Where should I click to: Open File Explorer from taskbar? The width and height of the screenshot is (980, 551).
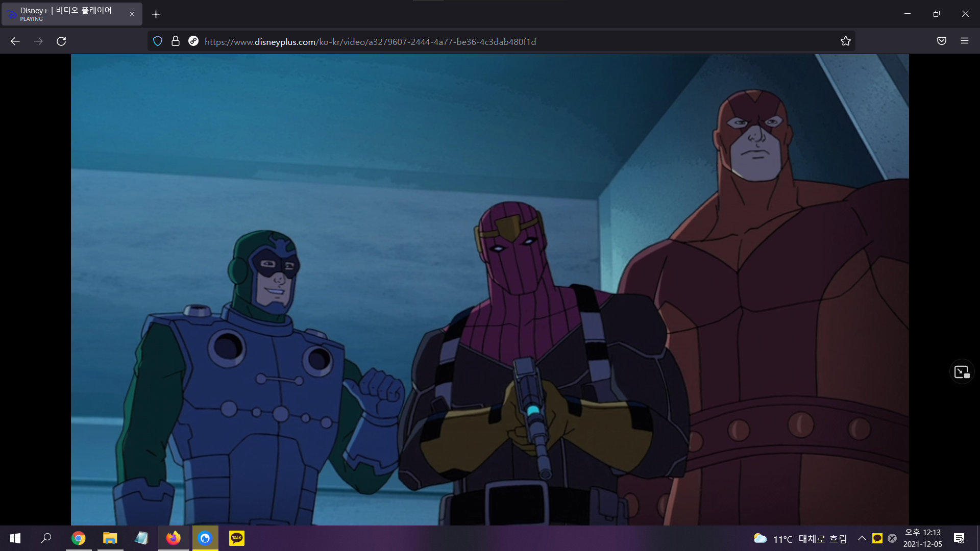[x=110, y=538]
